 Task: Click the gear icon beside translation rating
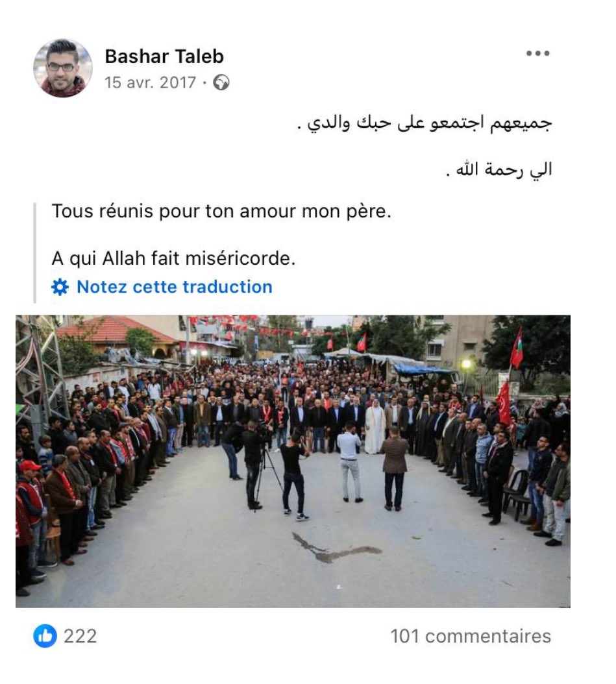60,287
